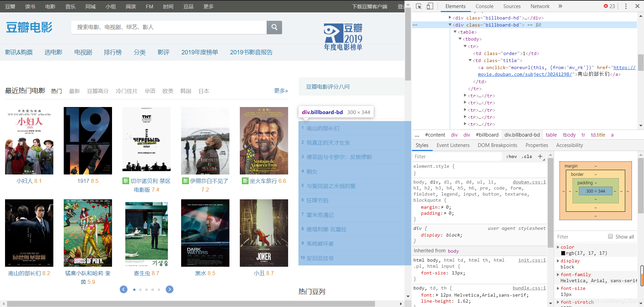The width and height of the screenshot is (644, 307).
Task: Click the 300 × 344 content box in box model
Action: point(596,191)
